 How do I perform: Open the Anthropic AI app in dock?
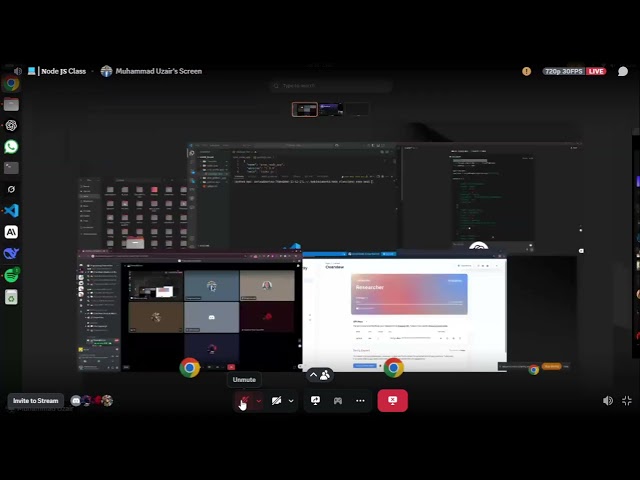tap(11, 232)
